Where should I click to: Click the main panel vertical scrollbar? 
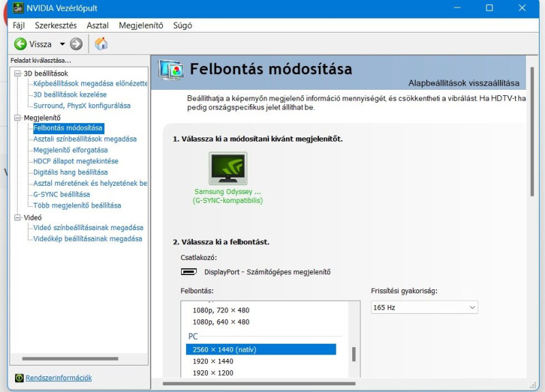(532, 132)
